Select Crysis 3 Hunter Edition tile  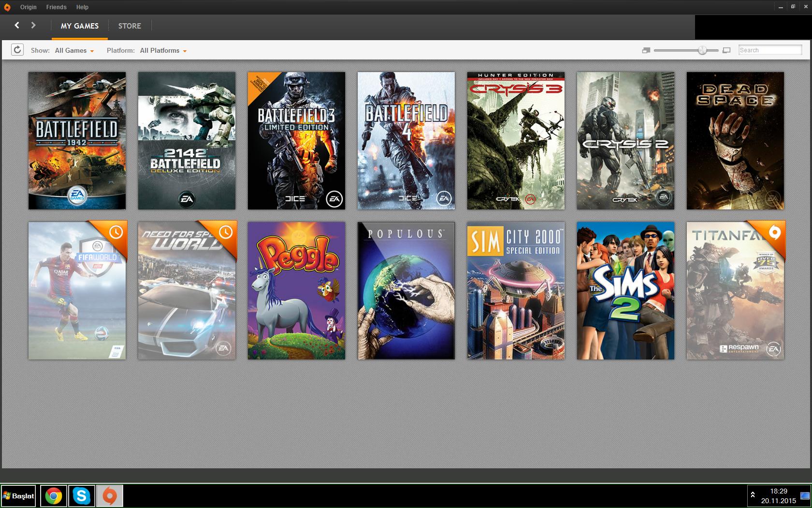point(516,141)
